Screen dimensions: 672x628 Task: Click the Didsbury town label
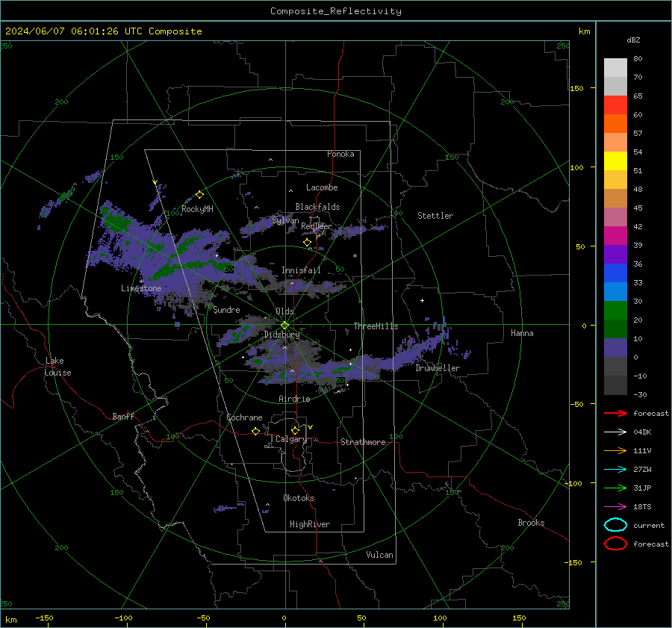pyautogui.click(x=281, y=335)
